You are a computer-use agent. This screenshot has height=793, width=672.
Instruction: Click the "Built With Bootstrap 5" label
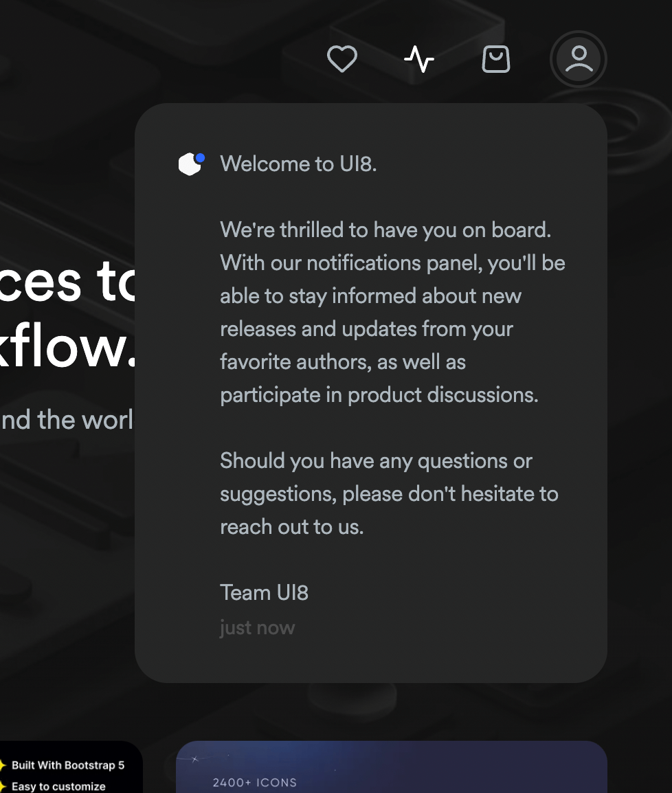tap(68, 765)
